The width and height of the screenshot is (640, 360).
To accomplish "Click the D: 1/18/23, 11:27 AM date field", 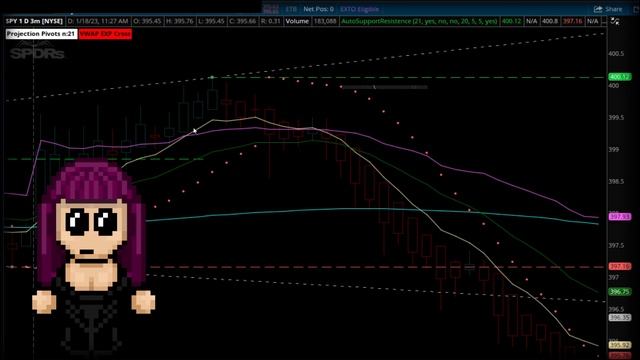I will (98, 21).
